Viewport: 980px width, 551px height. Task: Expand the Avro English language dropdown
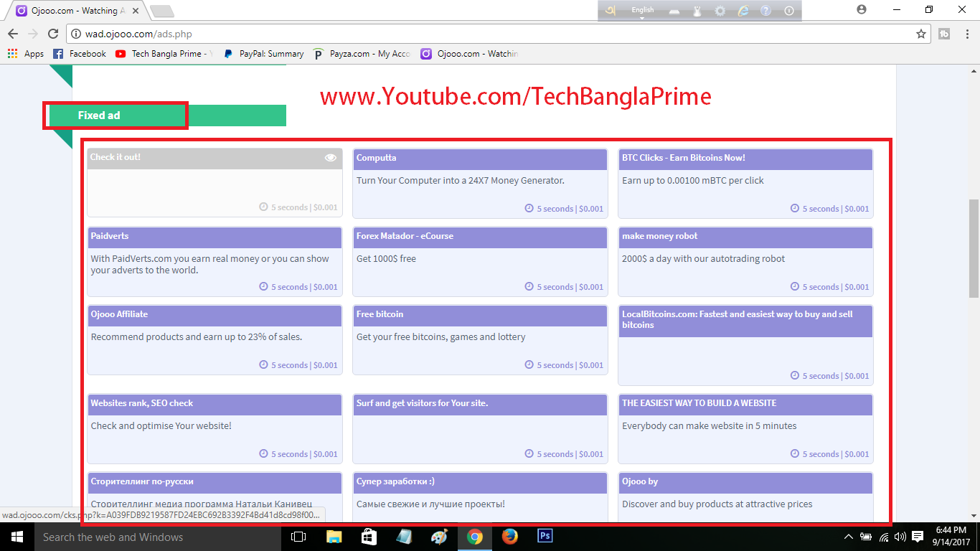coord(642,11)
